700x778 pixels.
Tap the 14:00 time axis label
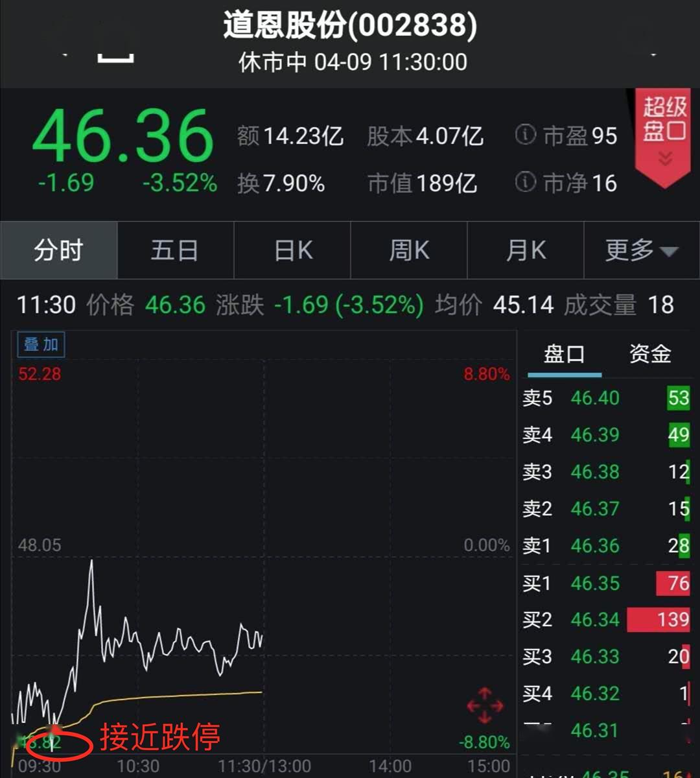click(390, 767)
